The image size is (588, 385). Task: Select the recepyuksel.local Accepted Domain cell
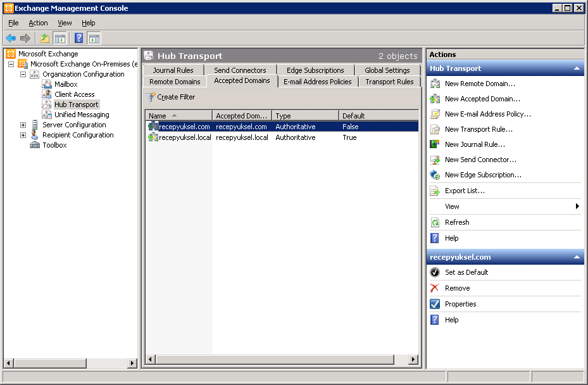tap(242, 137)
